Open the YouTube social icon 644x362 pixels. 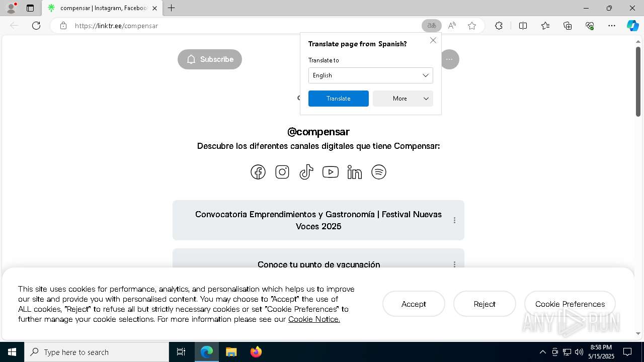[331, 172]
